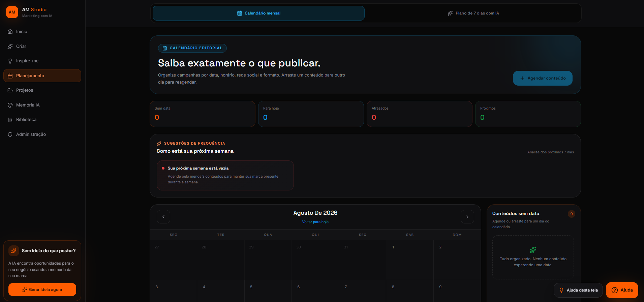The width and height of the screenshot is (644, 302).
Task: Click the Agendar conteúdo button
Action: (543, 78)
